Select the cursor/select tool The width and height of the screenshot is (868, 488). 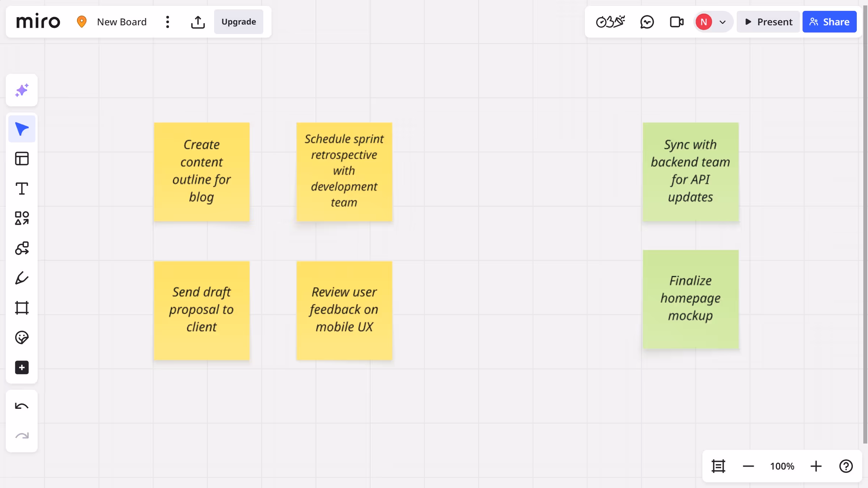tap(22, 129)
